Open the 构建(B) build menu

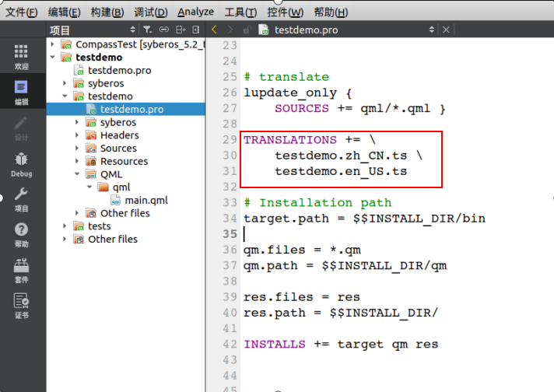107,12
